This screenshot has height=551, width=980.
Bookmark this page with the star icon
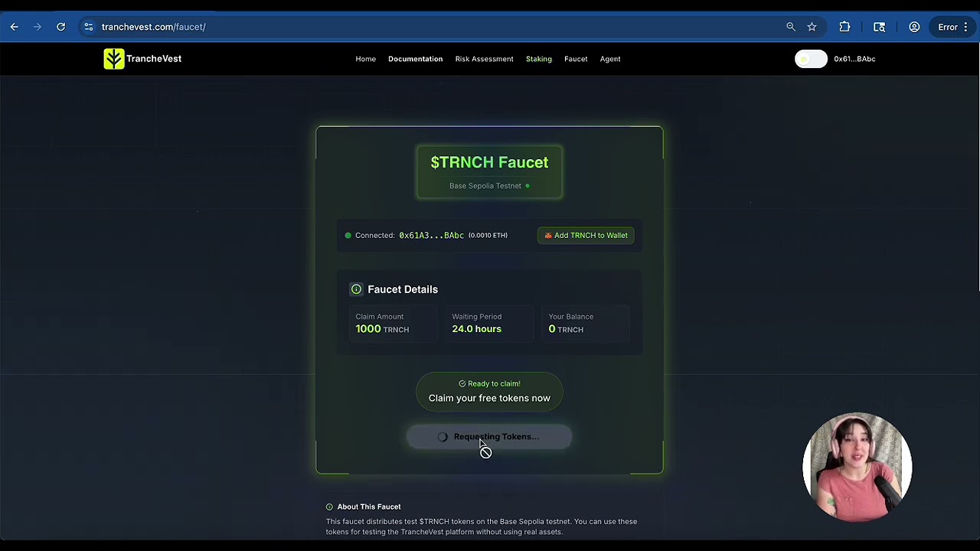[812, 27]
